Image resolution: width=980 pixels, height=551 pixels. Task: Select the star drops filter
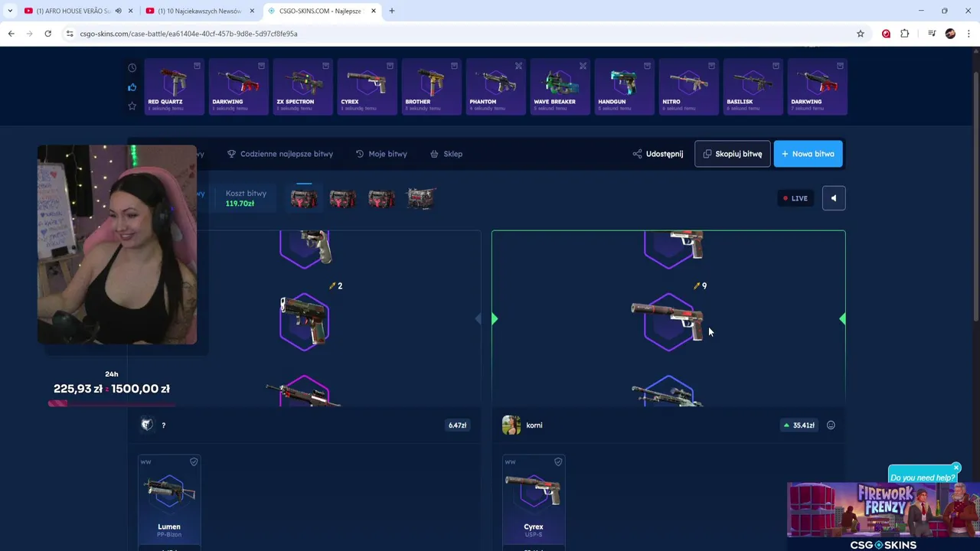[x=132, y=106]
